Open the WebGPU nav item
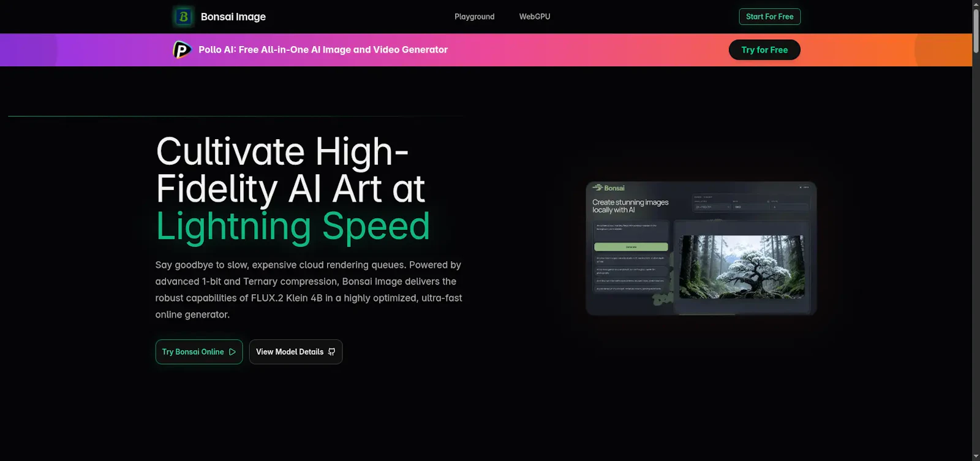This screenshot has height=461, width=980. [x=535, y=17]
